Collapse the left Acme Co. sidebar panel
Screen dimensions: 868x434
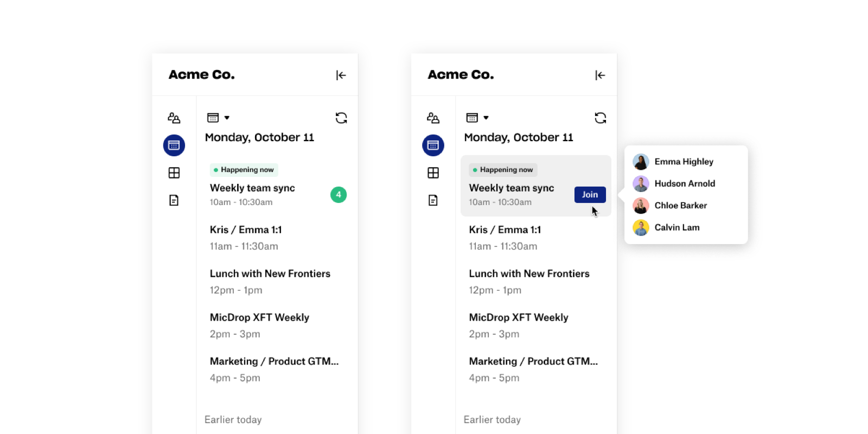[x=341, y=75]
